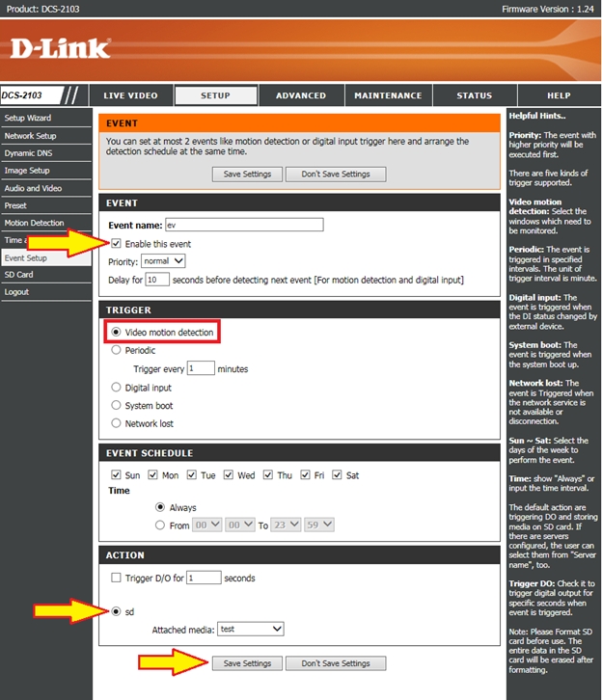Open SD Card sidebar page
602x700 pixels.
18,275
